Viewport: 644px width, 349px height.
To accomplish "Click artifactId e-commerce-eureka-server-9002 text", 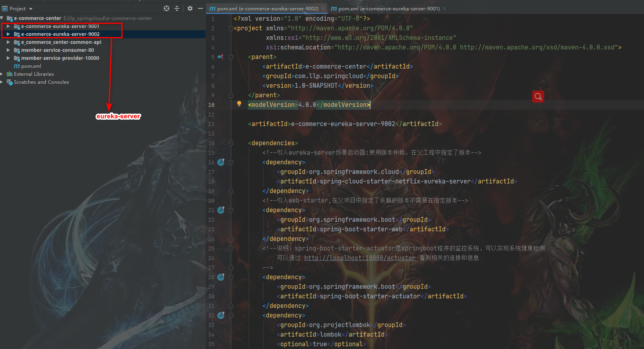I will pos(343,124).
